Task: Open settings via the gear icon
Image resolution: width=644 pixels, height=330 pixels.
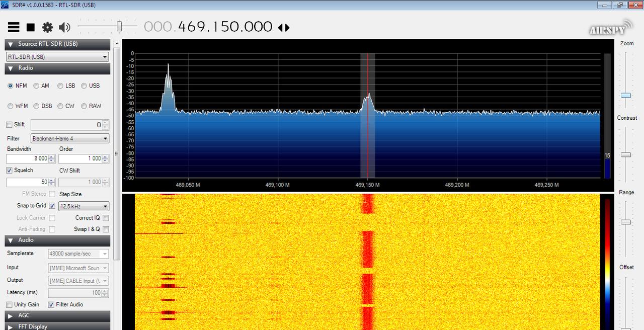Action: click(x=47, y=27)
